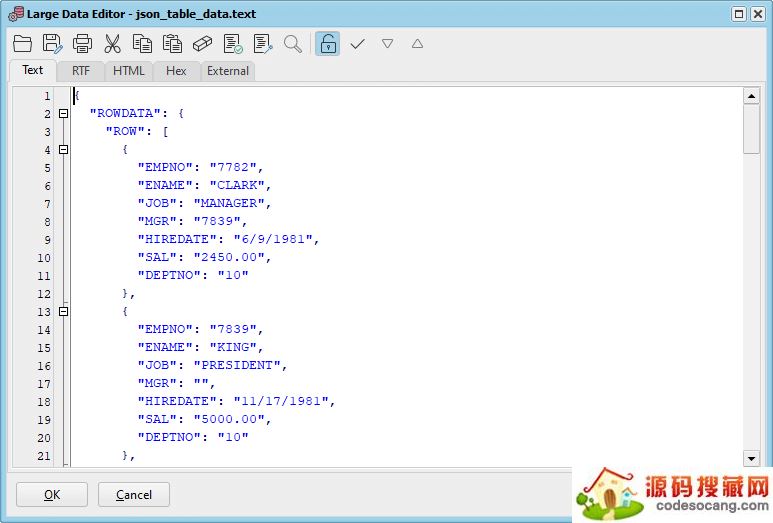This screenshot has width=773, height=523.
Task: Click "DEPTNO" on line 11
Action: (169, 275)
